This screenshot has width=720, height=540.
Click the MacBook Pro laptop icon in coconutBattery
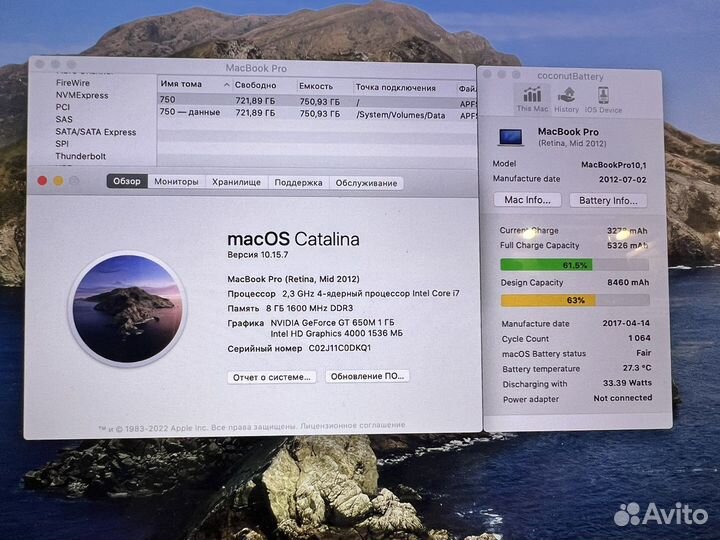pyautogui.click(x=511, y=137)
